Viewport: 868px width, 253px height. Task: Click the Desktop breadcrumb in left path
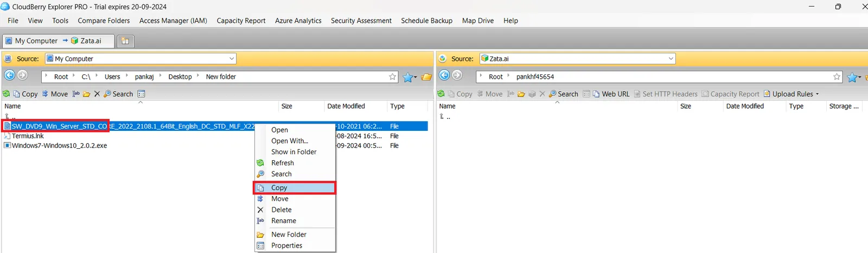coord(180,77)
